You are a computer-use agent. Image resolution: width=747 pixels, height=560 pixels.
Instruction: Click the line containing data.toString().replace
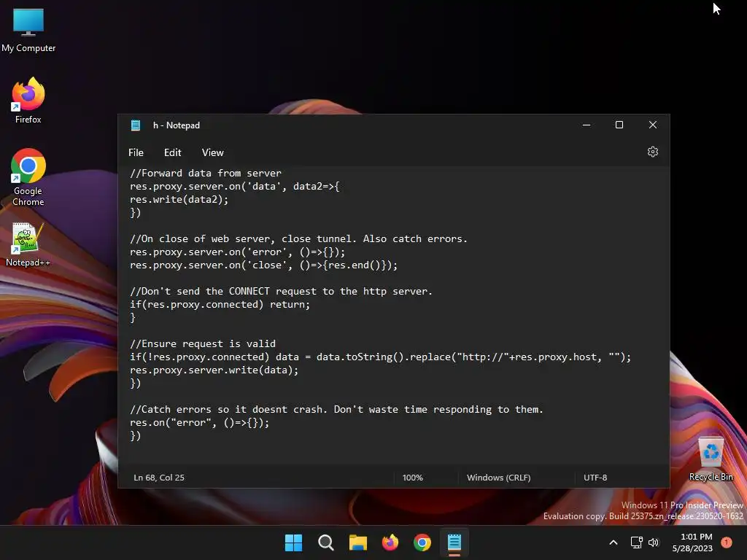(380, 357)
